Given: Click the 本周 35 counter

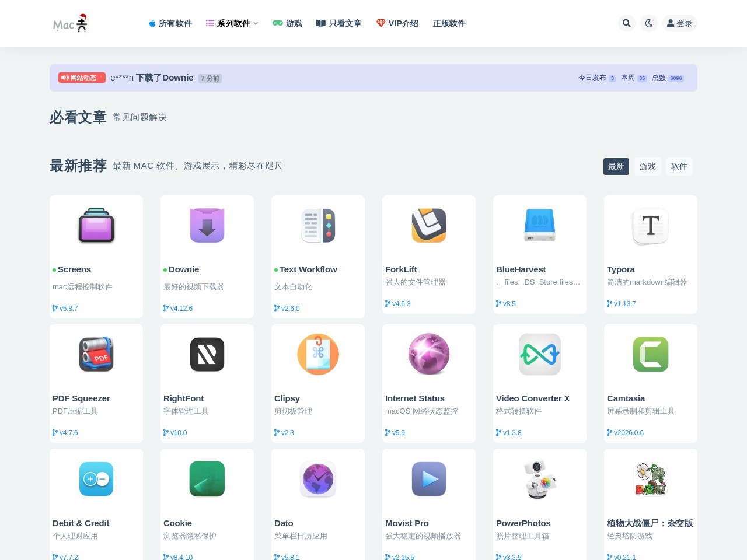Looking at the screenshot, I should click(634, 78).
